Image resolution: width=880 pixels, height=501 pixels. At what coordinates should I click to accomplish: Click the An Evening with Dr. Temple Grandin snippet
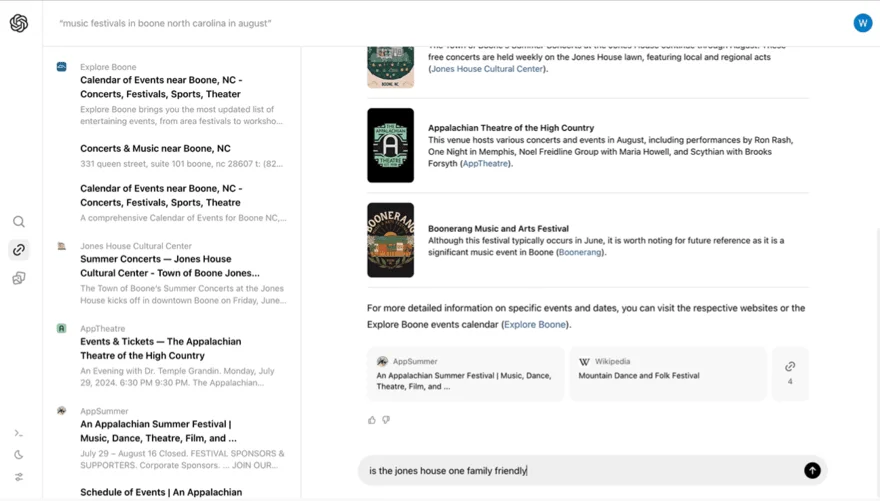pyautogui.click(x=177, y=376)
